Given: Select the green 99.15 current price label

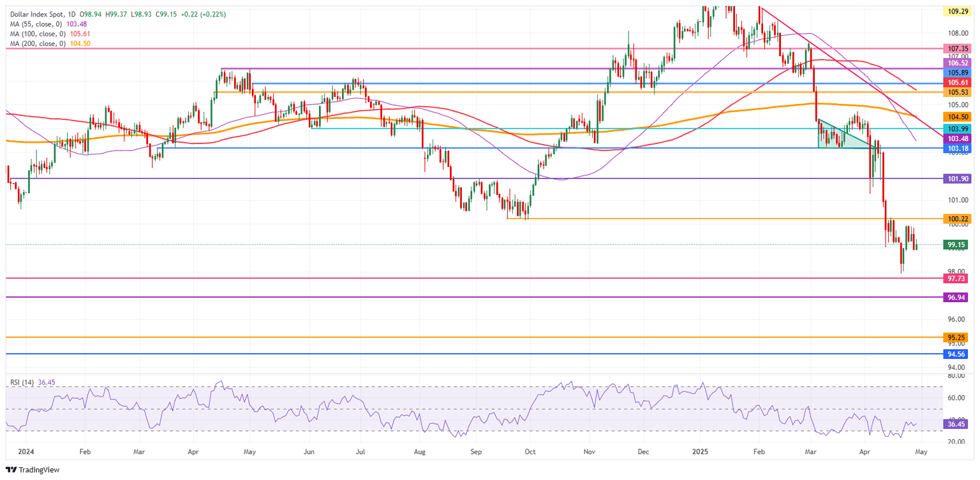Looking at the screenshot, I should [x=955, y=245].
